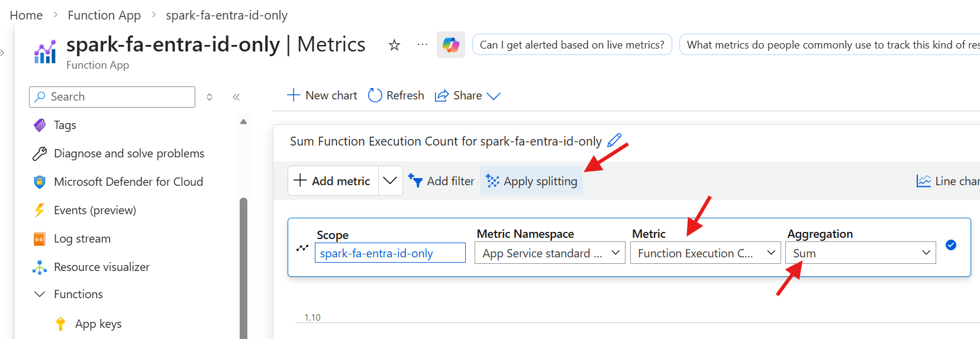Screen dimensions: 980x339
Task: Open the Line chart type selector
Action: pyautogui.click(x=947, y=181)
